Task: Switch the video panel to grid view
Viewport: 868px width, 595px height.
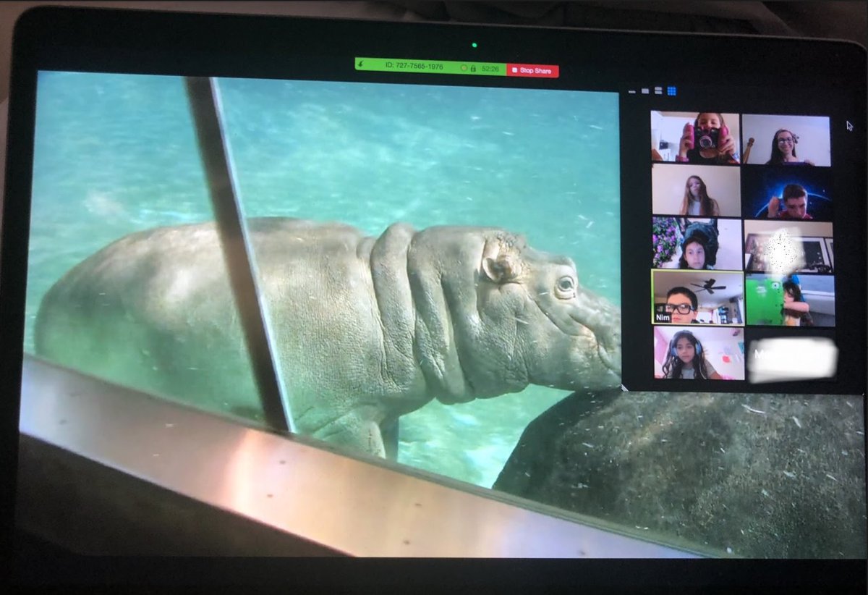Action: 671,91
